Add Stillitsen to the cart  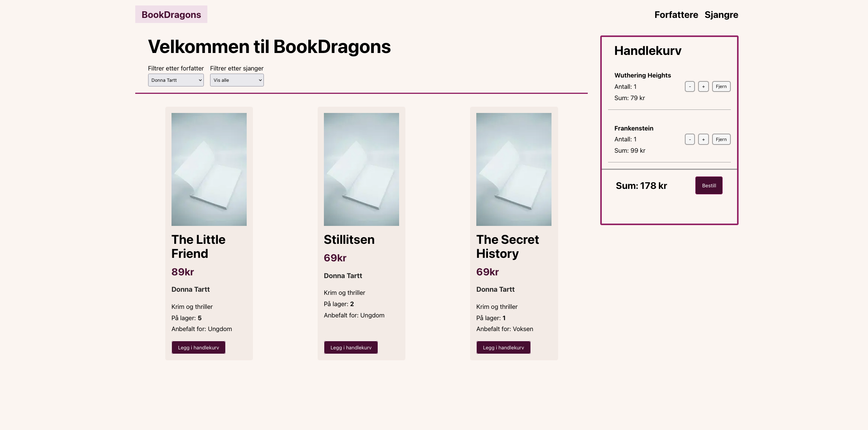(x=351, y=347)
